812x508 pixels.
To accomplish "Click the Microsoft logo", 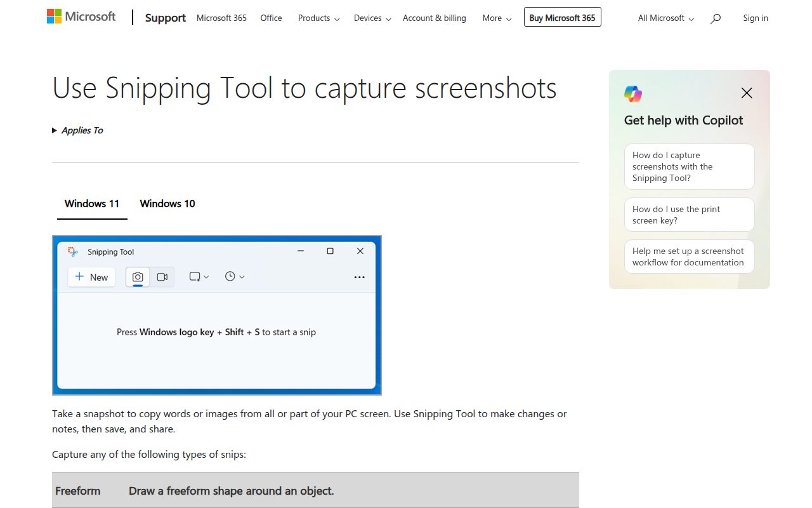I will click(x=81, y=17).
